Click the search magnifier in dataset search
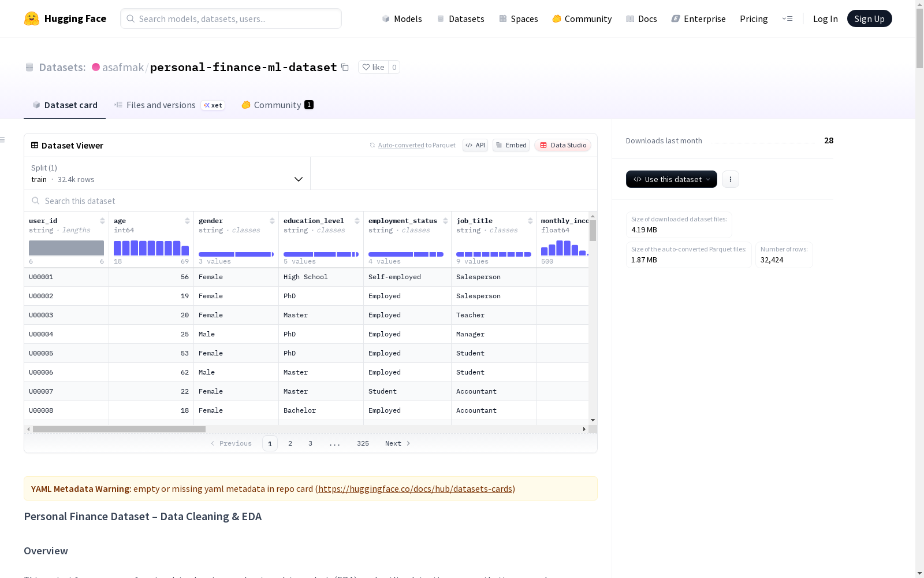 point(35,201)
